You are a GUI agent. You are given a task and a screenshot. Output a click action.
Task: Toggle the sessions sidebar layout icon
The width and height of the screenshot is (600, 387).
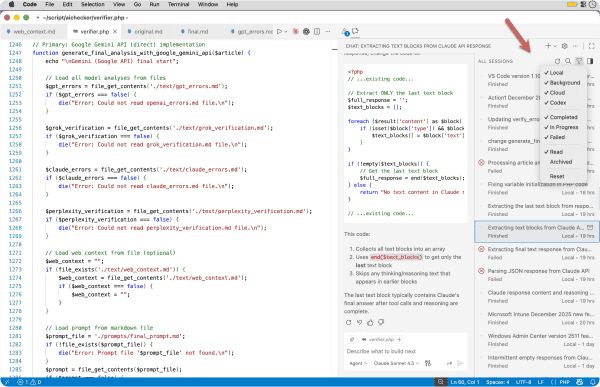[x=590, y=61]
